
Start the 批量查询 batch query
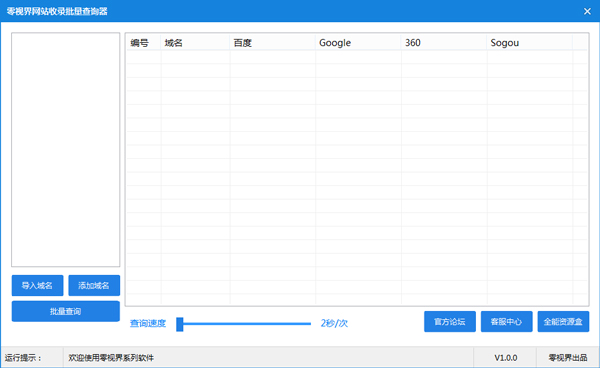(x=66, y=311)
